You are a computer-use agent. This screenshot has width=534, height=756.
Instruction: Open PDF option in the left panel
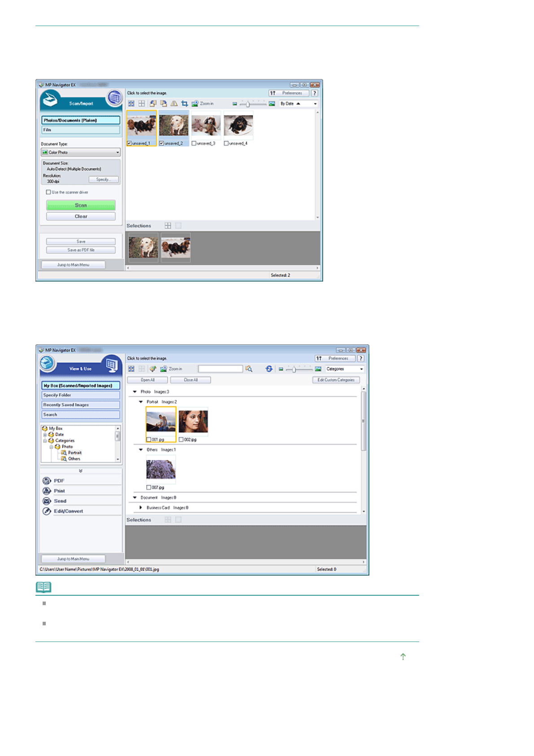[59, 481]
